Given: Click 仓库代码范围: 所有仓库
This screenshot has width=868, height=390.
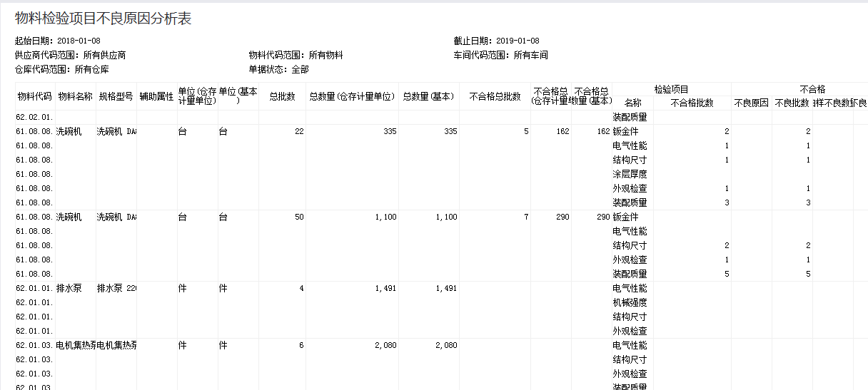Looking at the screenshot, I should (x=62, y=69).
